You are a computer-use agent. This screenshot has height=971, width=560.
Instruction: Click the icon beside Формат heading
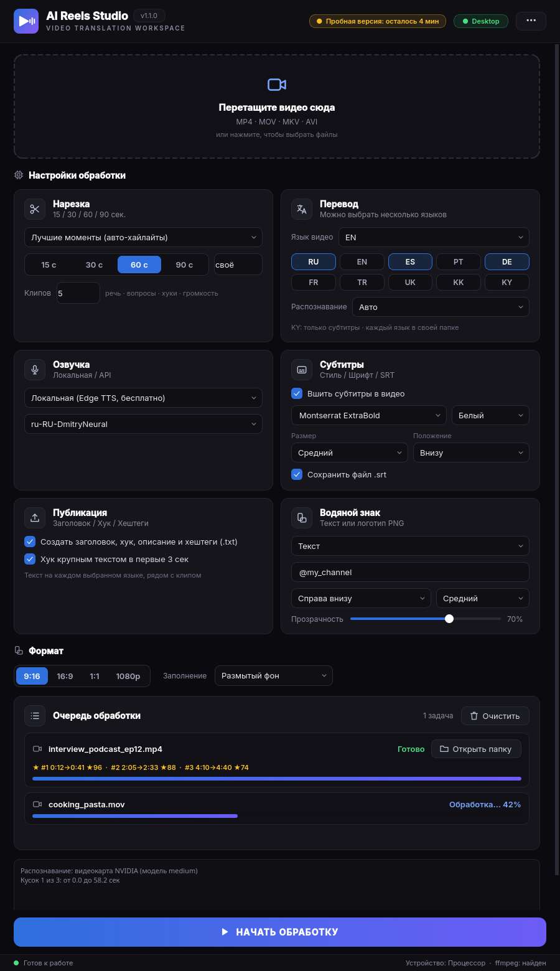19,651
